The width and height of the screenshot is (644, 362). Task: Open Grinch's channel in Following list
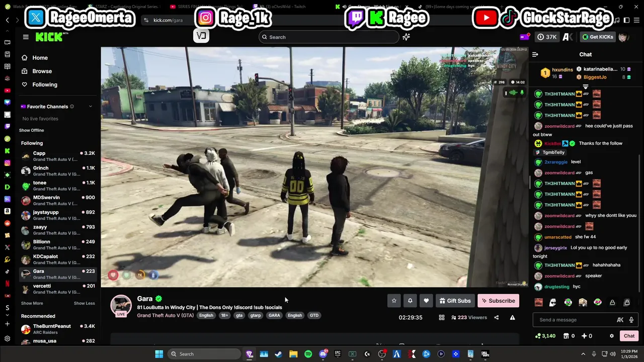tap(58, 171)
